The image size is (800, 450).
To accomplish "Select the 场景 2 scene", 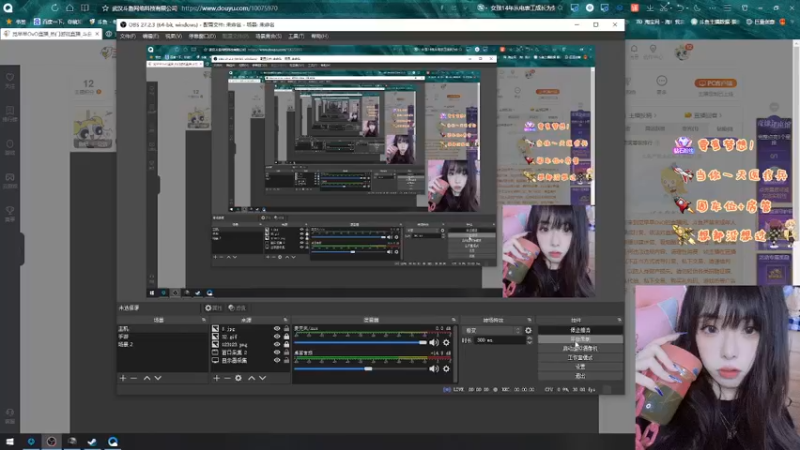I will pos(162,344).
